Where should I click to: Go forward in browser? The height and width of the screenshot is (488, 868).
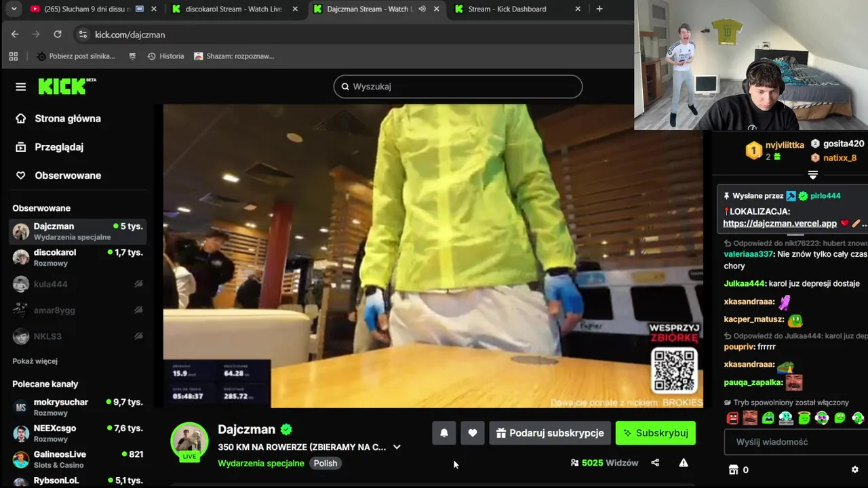(36, 34)
